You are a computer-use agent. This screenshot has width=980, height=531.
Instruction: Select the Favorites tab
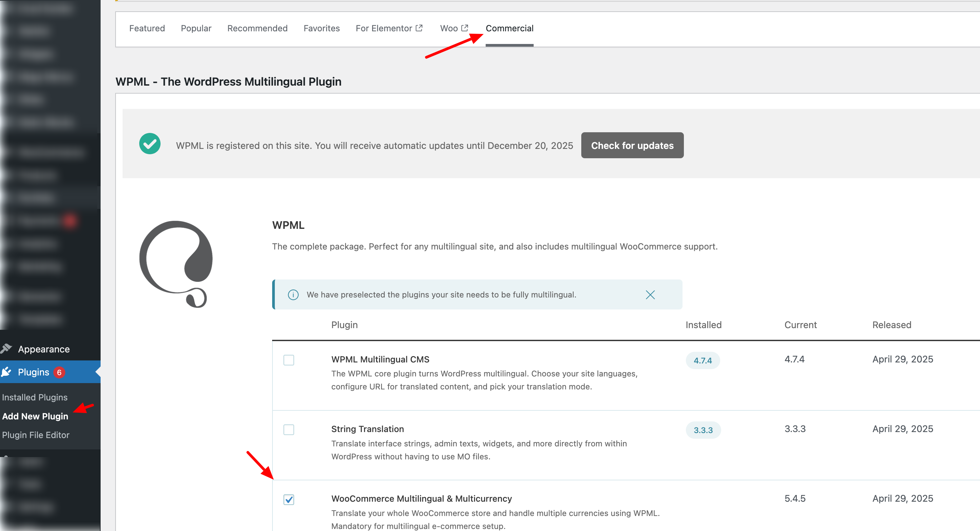tap(321, 28)
